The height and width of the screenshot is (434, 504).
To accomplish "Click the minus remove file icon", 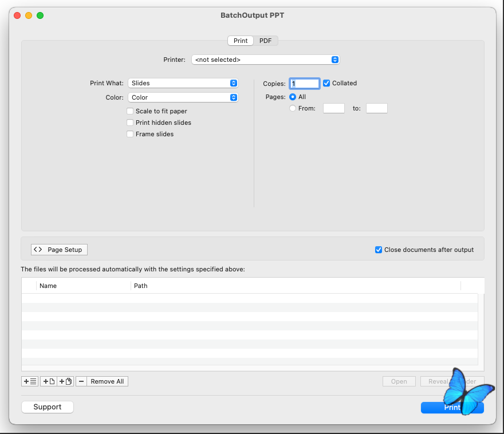I will (81, 381).
